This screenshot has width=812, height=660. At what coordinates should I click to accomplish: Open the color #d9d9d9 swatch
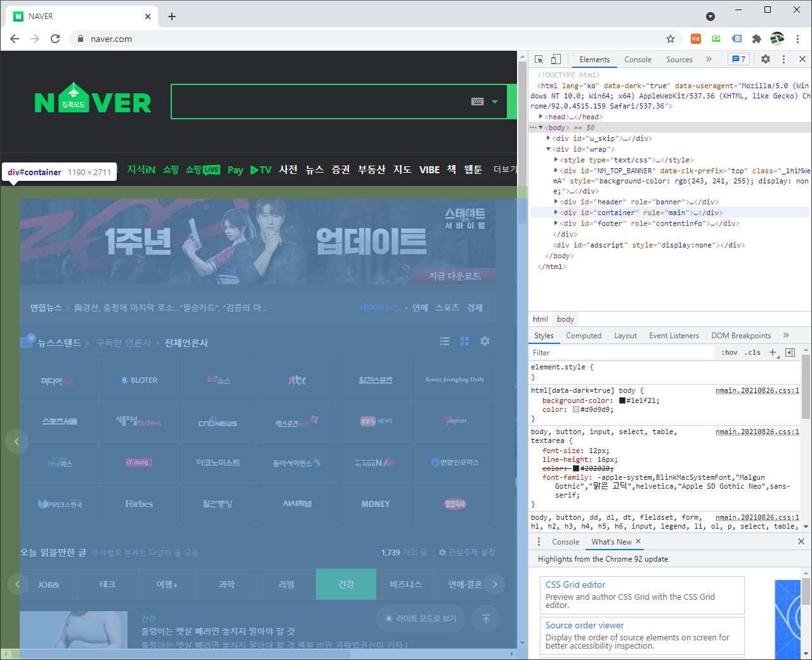pyautogui.click(x=576, y=409)
